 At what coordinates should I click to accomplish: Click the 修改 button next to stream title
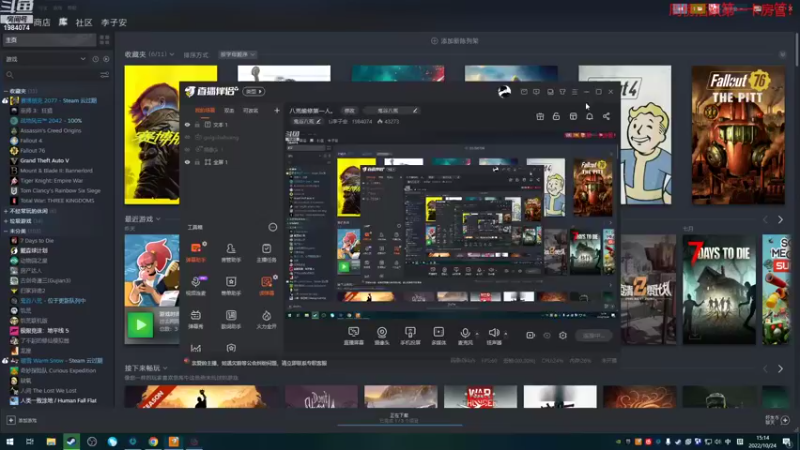click(349, 110)
